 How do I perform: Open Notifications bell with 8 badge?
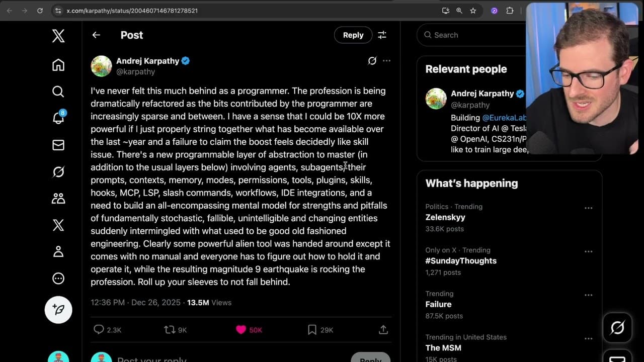[58, 118]
